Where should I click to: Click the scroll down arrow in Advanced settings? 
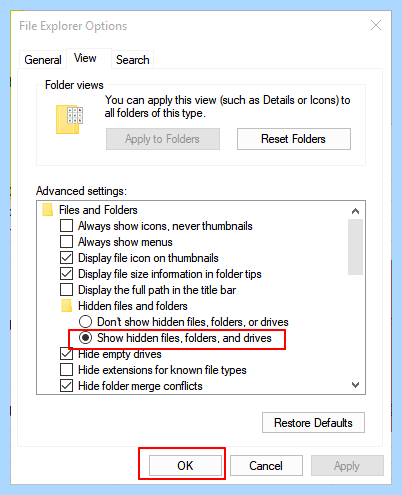coord(355,385)
